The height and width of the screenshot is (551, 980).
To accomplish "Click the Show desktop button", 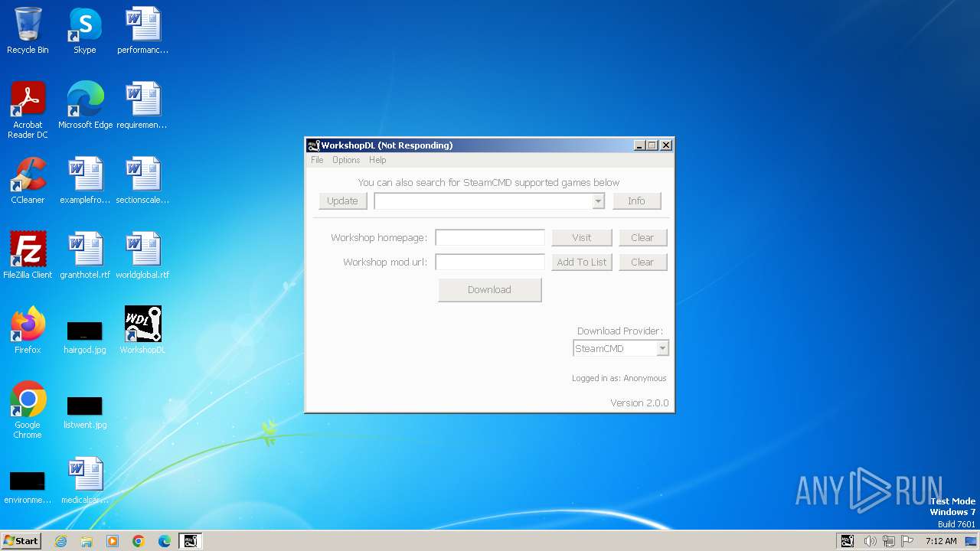I will [x=971, y=541].
